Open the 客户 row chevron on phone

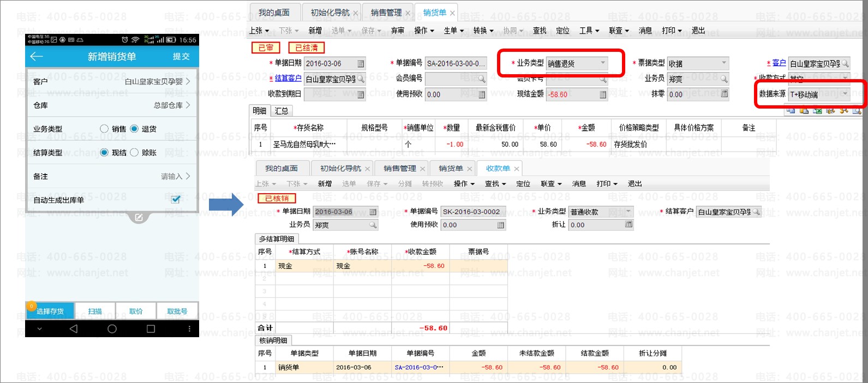(x=188, y=81)
